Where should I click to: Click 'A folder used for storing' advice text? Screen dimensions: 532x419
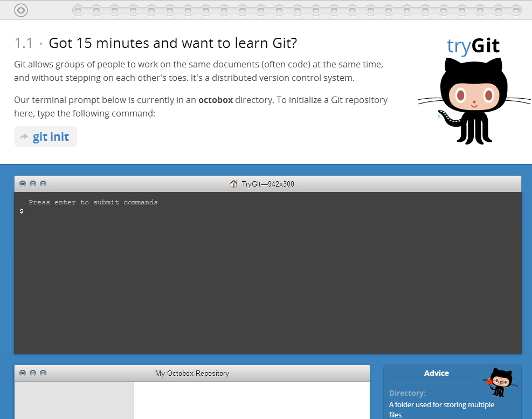click(x=441, y=409)
